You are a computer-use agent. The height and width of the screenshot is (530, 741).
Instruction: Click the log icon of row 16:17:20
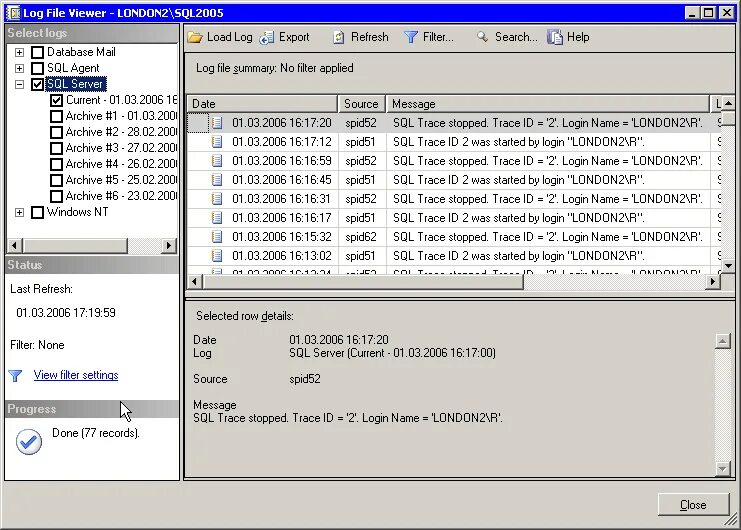click(x=217, y=123)
